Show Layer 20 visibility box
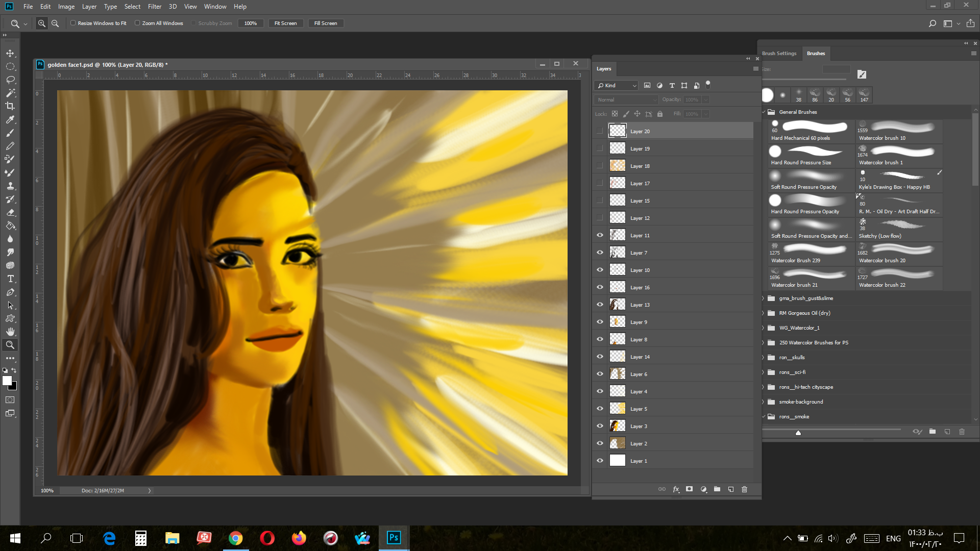Image resolution: width=980 pixels, height=551 pixels. (x=600, y=131)
